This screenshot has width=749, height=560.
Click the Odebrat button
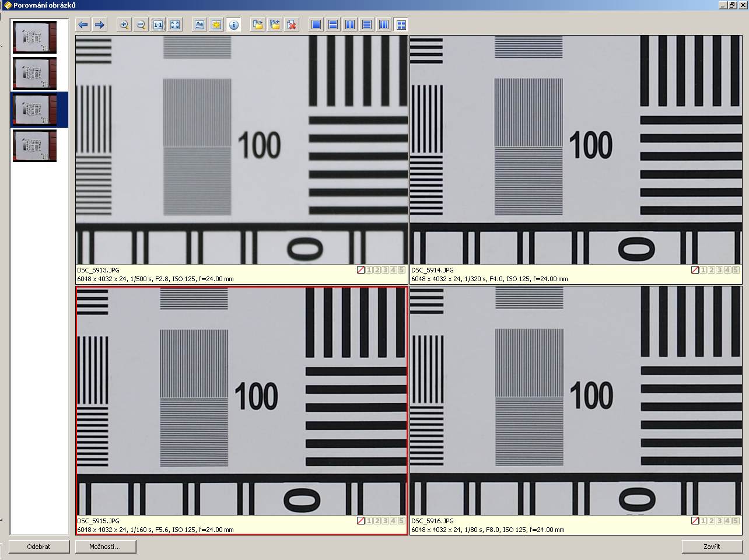39,547
